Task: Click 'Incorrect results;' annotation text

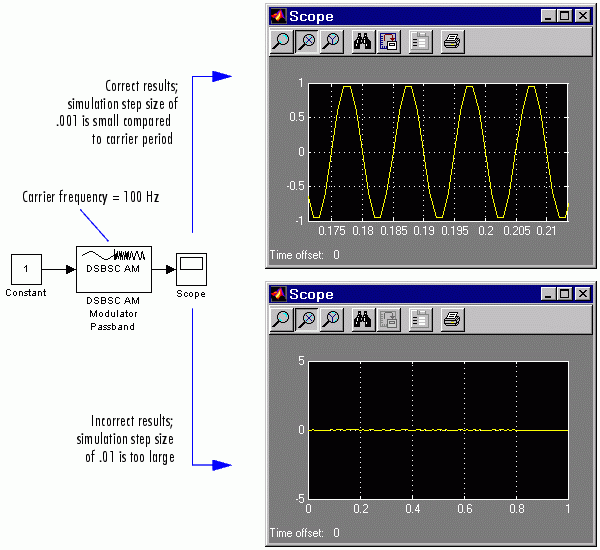Action: (x=132, y=421)
